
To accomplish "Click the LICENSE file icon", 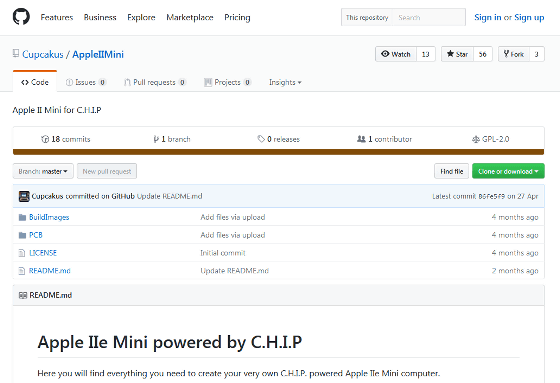I will (x=22, y=253).
